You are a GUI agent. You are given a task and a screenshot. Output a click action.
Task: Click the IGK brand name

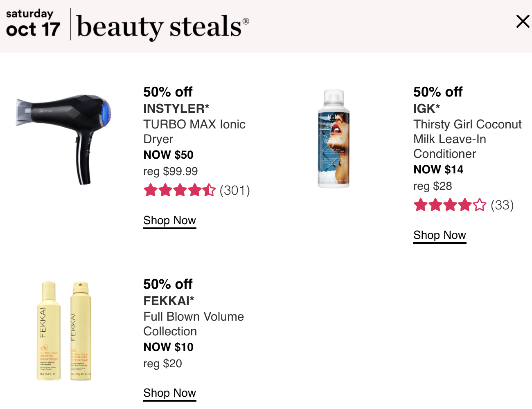click(426, 109)
